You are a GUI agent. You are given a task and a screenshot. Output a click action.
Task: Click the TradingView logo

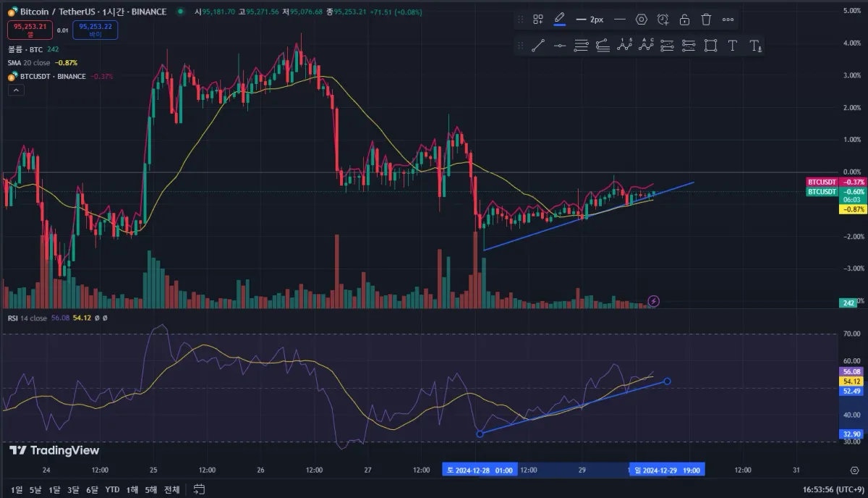coord(54,450)
